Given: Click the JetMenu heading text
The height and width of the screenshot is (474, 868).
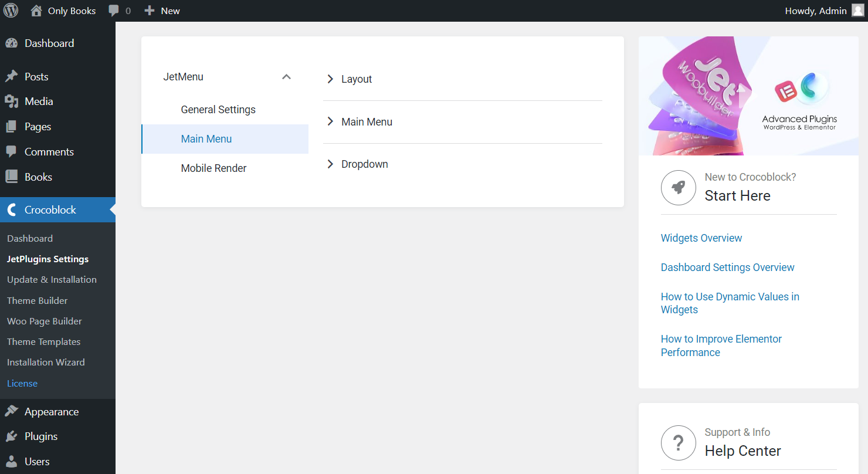Looking at the screenshot, I should click(x=183, y=77).
